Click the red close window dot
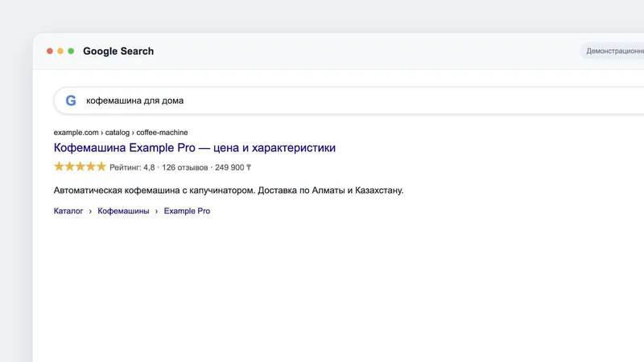Screen dimensions: 644x362 50,51
